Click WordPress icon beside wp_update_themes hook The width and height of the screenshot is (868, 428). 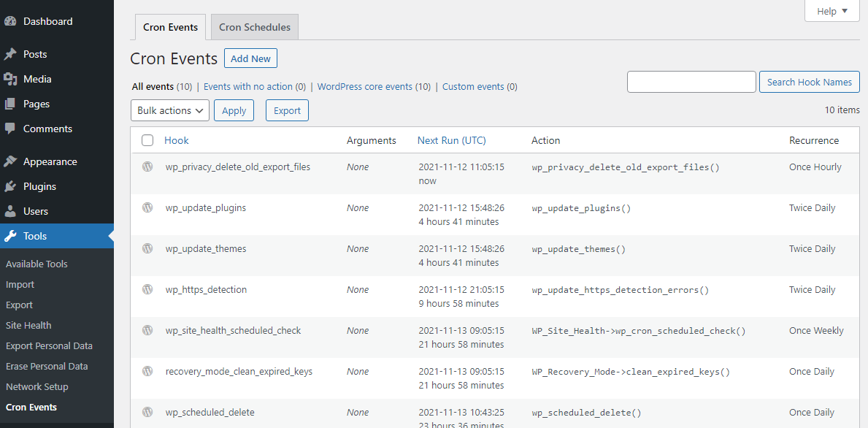(x=147, y=248)
